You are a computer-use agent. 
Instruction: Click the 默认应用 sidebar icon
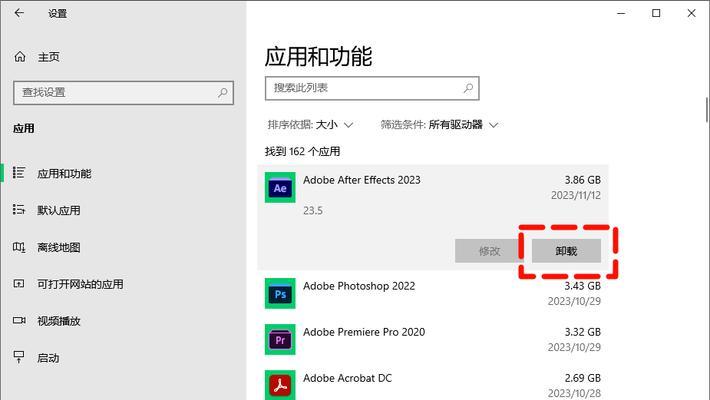click(x=19, y=210)
